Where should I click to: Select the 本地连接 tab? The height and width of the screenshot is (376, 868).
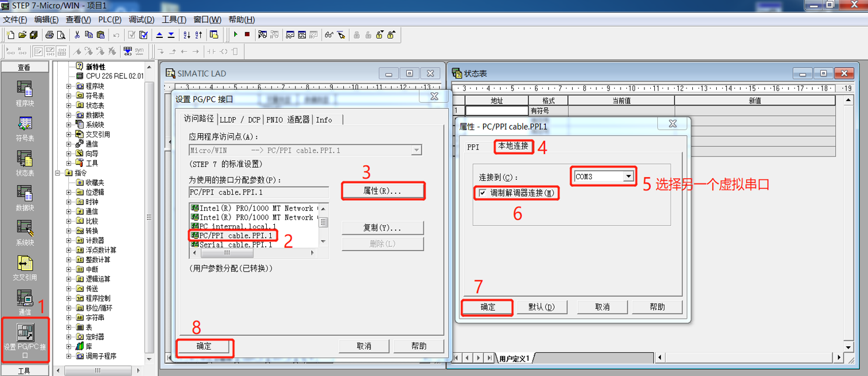click(x=513, y=146)
